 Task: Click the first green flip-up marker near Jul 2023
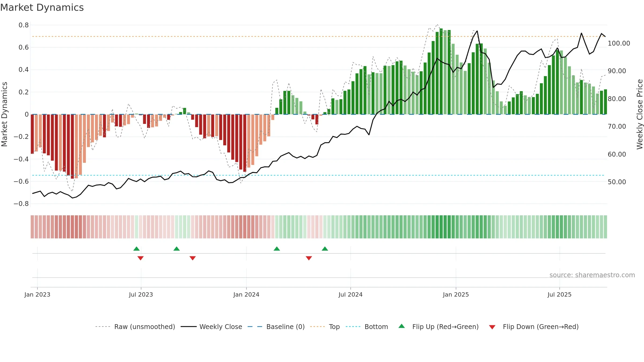pyautogui.click(x=137, y=249)
